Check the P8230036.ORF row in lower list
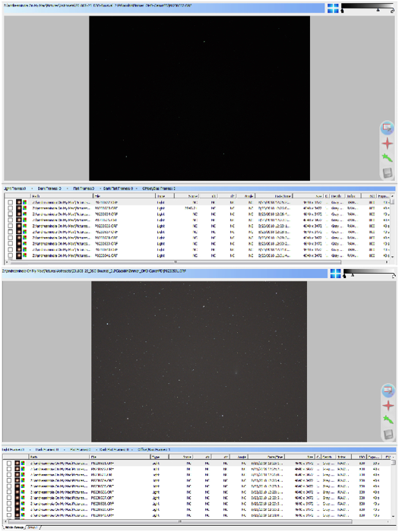 pyautogui.click(x=9, y=492)
